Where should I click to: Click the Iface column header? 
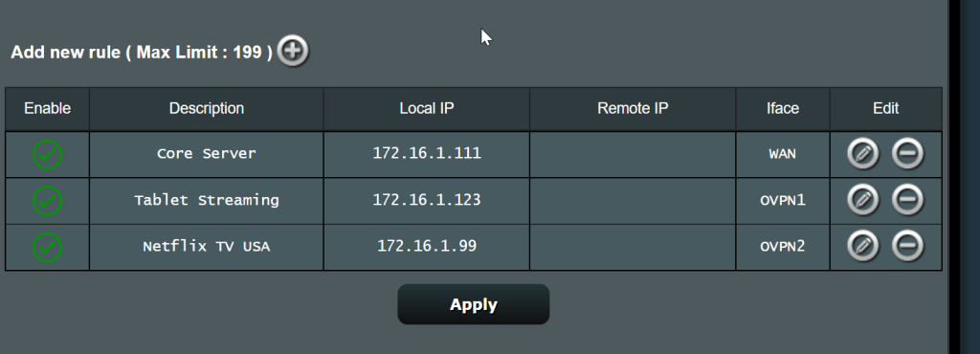click(x=783, y=109)
